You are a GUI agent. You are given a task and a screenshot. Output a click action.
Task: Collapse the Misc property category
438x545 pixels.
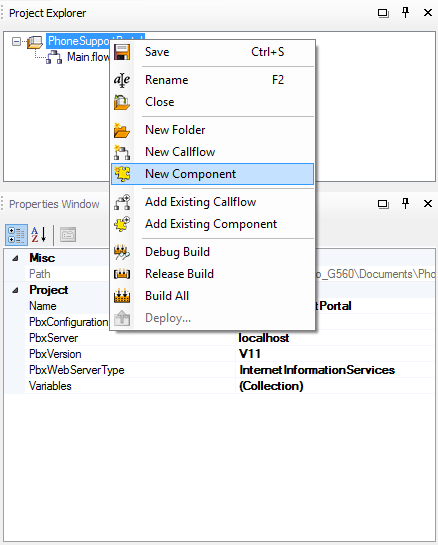[15, 258]
